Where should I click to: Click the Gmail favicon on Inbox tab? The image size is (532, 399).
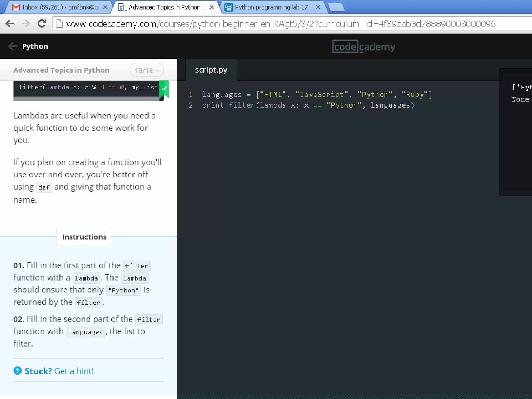(x=16, y=7)
